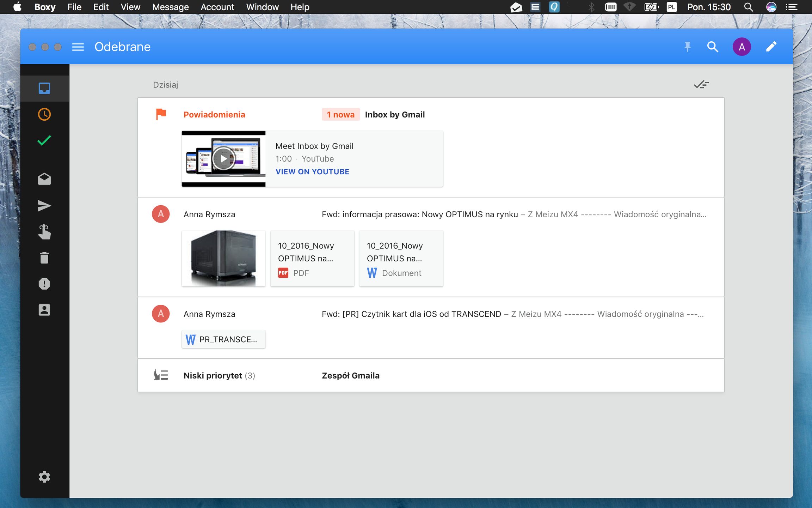This screenshot has height=508, width=812.
Task: Open Spam folder exclamation icon
Action: point(44,284)
